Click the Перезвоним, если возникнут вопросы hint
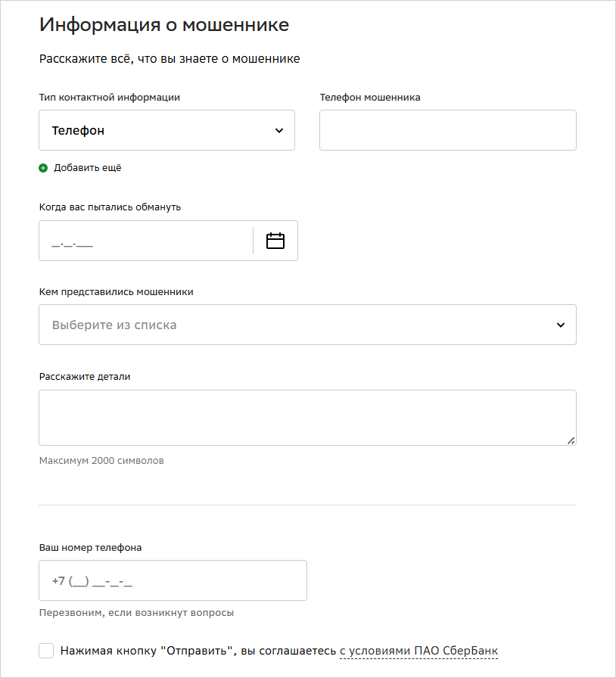This screenshot has width=616, height=678. (x=137, y=613)
